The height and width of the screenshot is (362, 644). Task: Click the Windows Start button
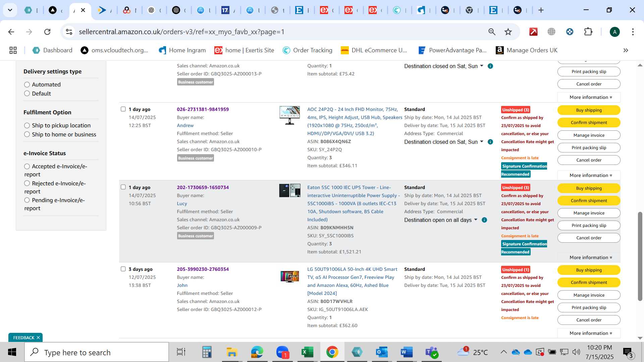12,352
